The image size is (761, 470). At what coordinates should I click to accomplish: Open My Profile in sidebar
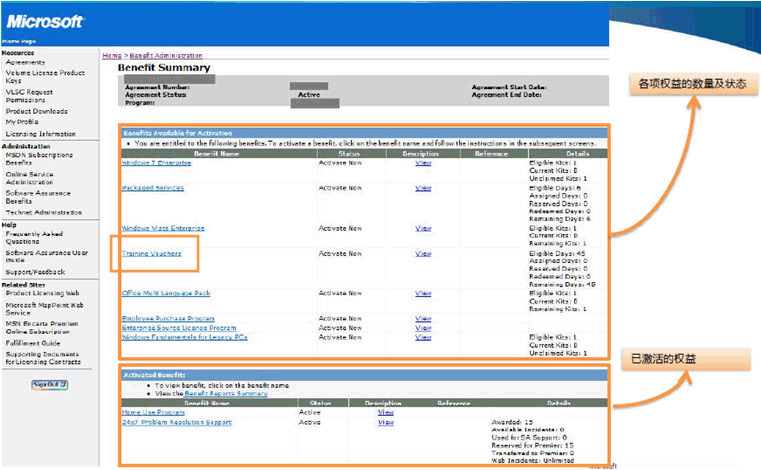22,122
